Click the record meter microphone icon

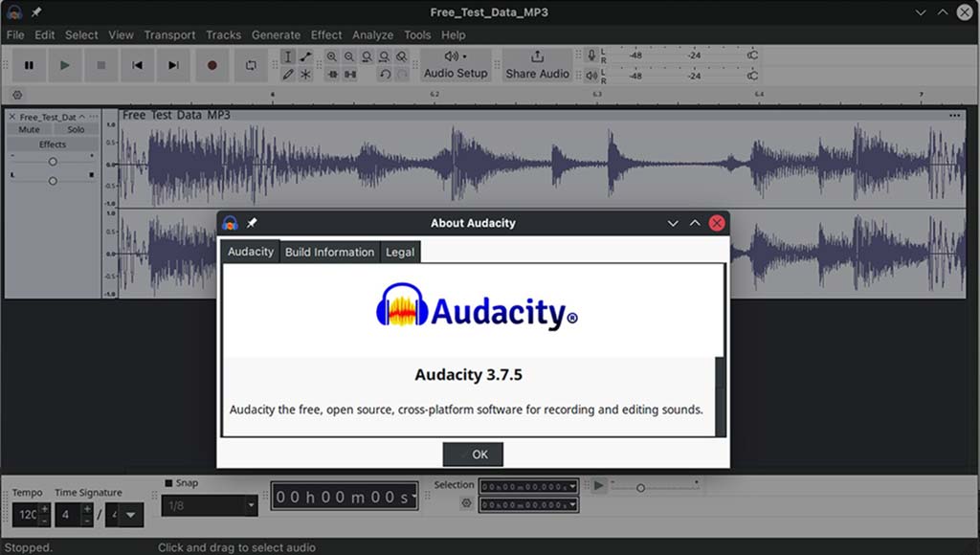[591, 55]
